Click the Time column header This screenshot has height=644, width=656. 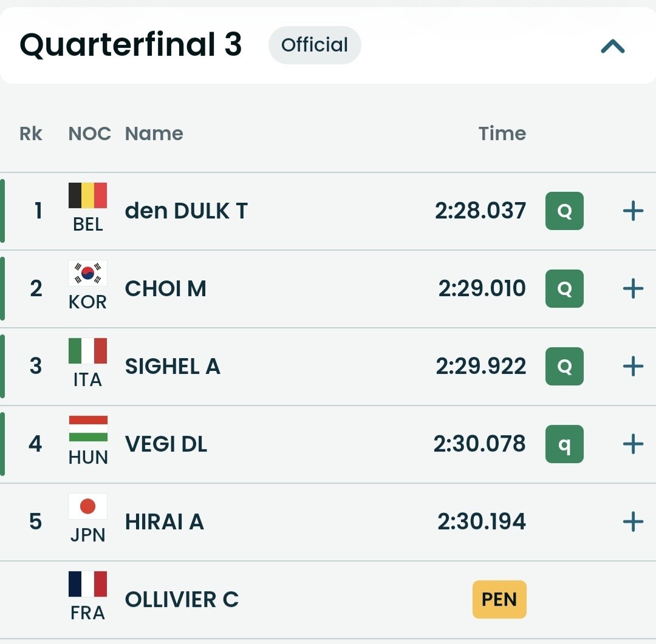(502, 134)
